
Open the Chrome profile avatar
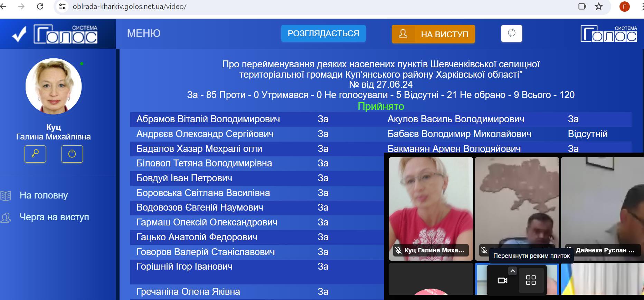pos(624,7)
